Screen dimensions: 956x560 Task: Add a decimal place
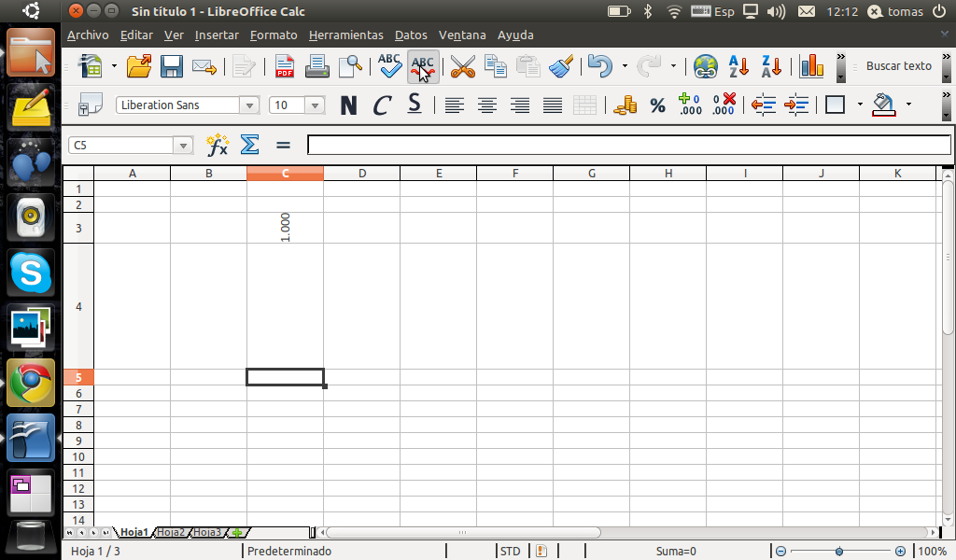pos(690,105)
